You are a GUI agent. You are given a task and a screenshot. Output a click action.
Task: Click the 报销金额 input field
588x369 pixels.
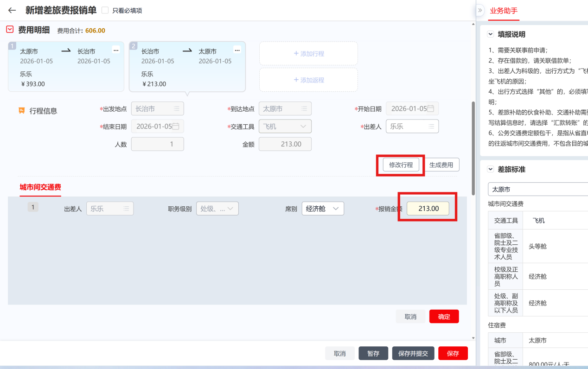pos(428,209)
